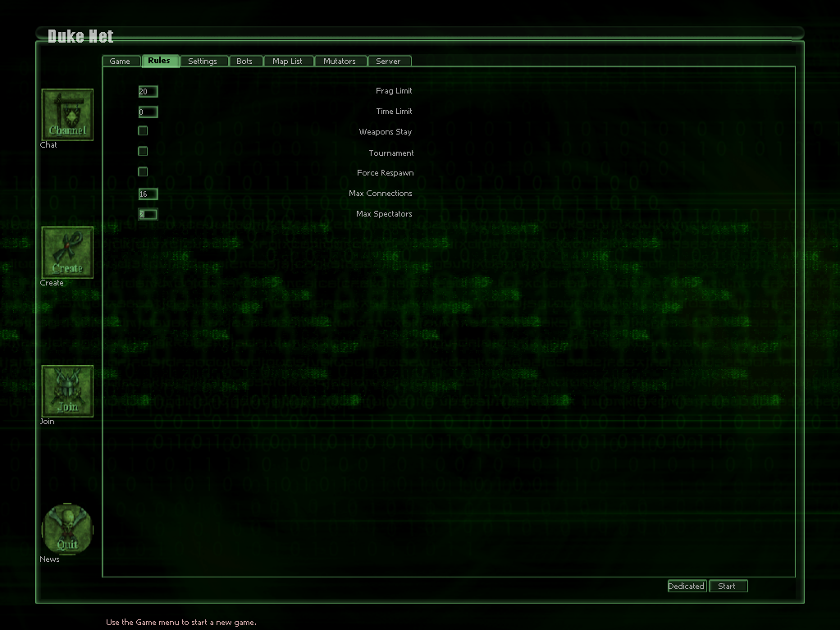Click the Max Connections label
Image resolution: width=840 pixels, height=630 pixels.
pyautogui.click(x=381, y=193)
